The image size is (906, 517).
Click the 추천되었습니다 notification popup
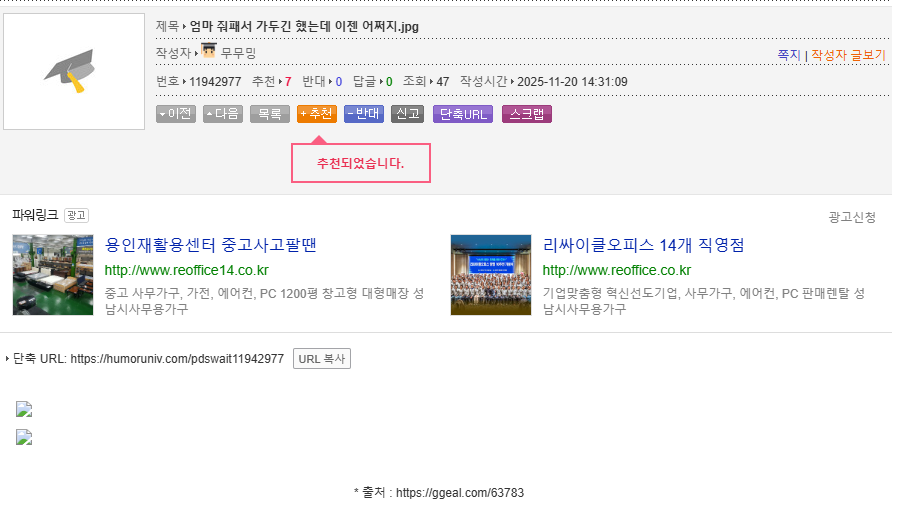(361, 163)
